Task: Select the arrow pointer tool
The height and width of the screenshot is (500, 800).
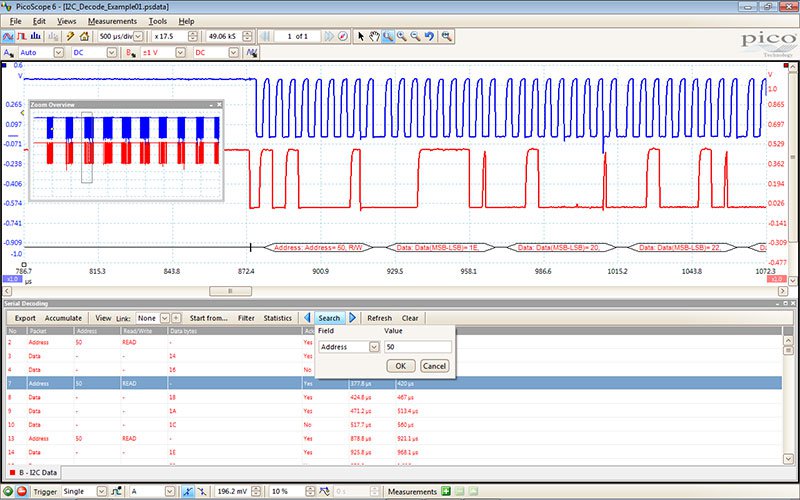Action: coord(361,36)
